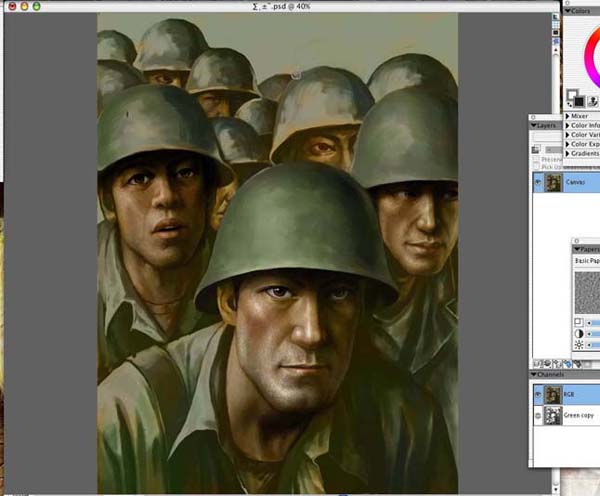The image size is (600, 496).
Task: Toggle RGB channel visibility eye
Action: [x=538, y=395]
